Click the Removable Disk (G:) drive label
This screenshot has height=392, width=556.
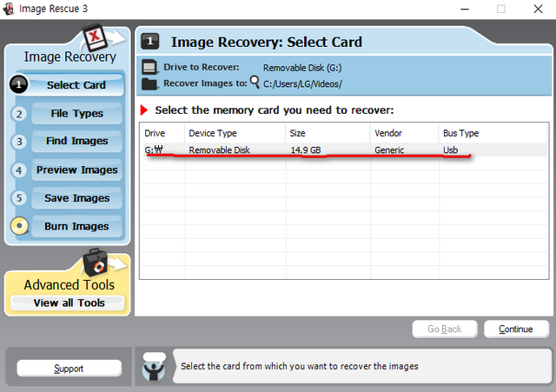click(x=302, y=68)
